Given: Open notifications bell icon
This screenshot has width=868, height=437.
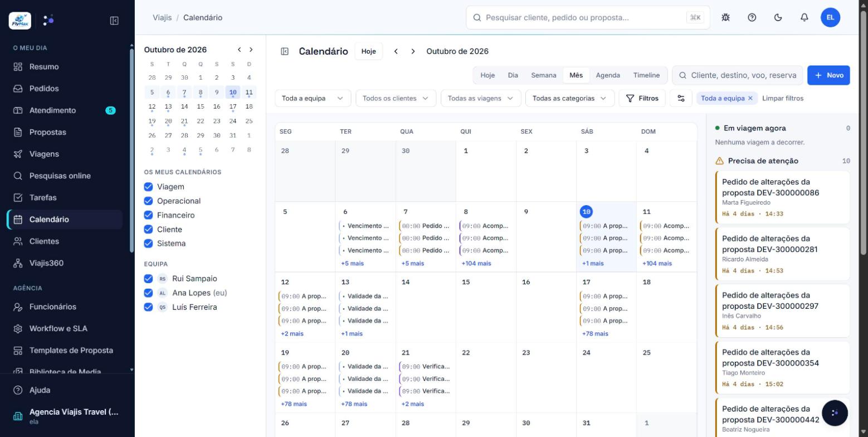Looking at the screenshot, I should coord(804,17).
